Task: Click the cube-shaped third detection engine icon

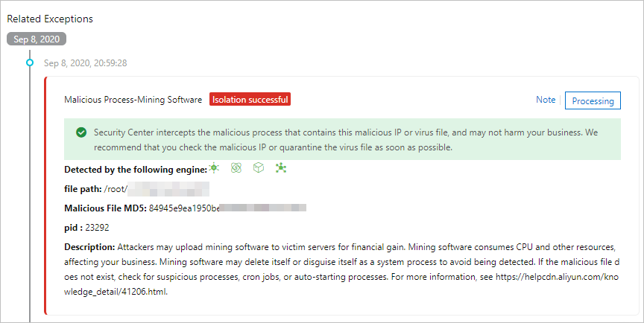Action: [259, 167]
